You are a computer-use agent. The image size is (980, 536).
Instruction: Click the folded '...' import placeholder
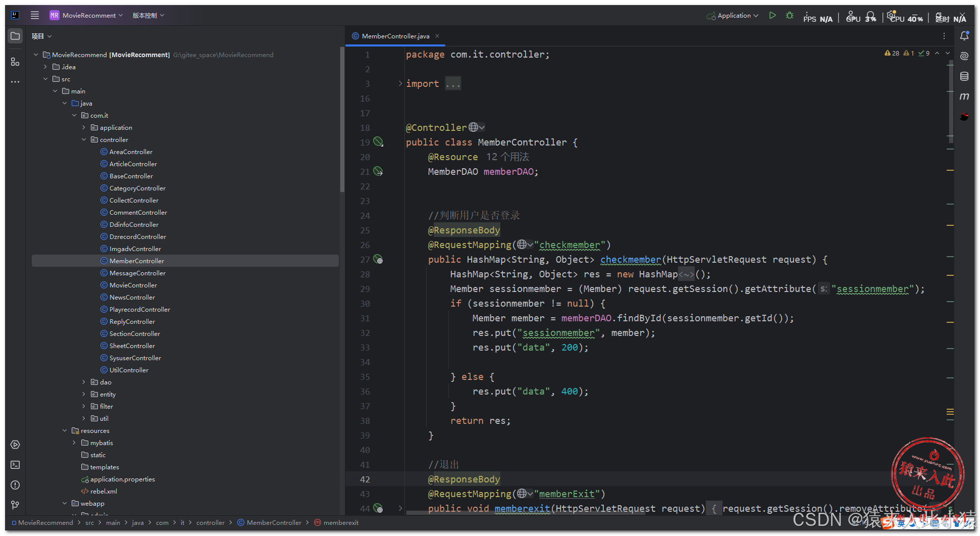(453, 83)
